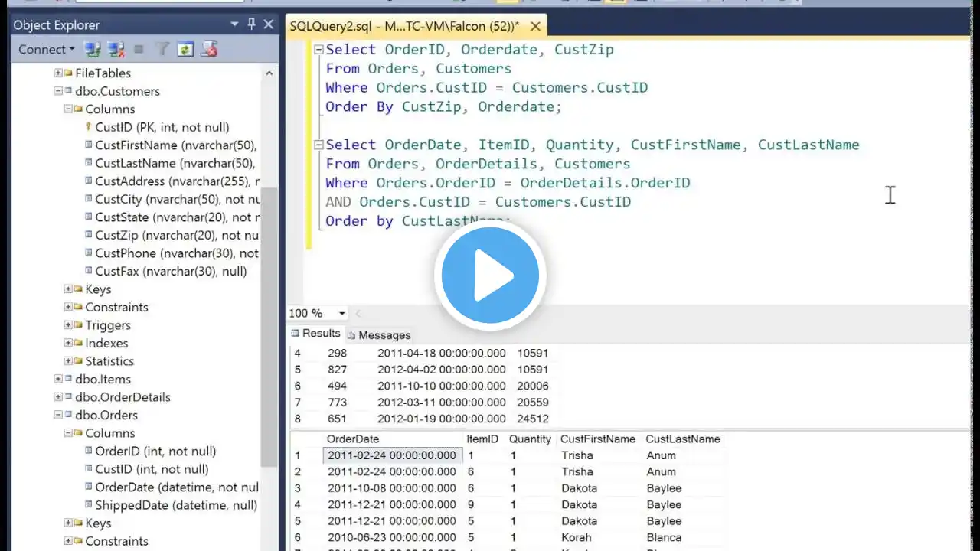Close the SQLQuery2.sql tab
The height and width of the screenshot is (551, 980).
tap(535, 26)
